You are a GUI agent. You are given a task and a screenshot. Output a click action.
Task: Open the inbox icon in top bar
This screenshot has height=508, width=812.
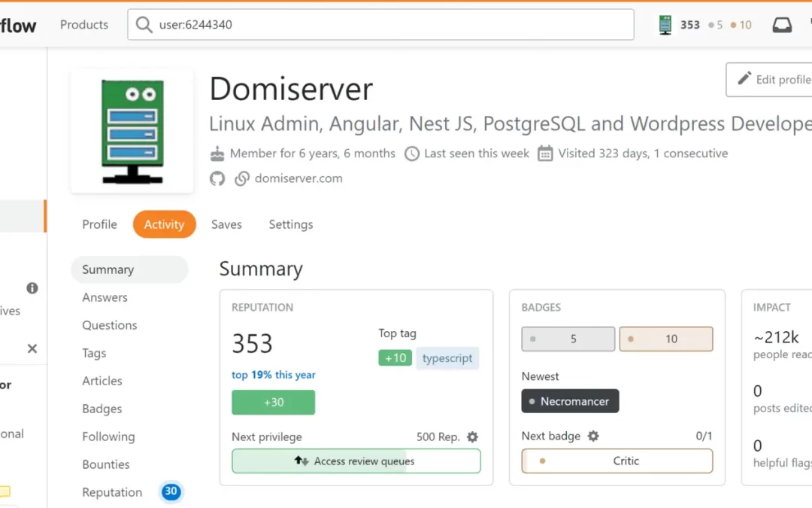click(782, 25)
